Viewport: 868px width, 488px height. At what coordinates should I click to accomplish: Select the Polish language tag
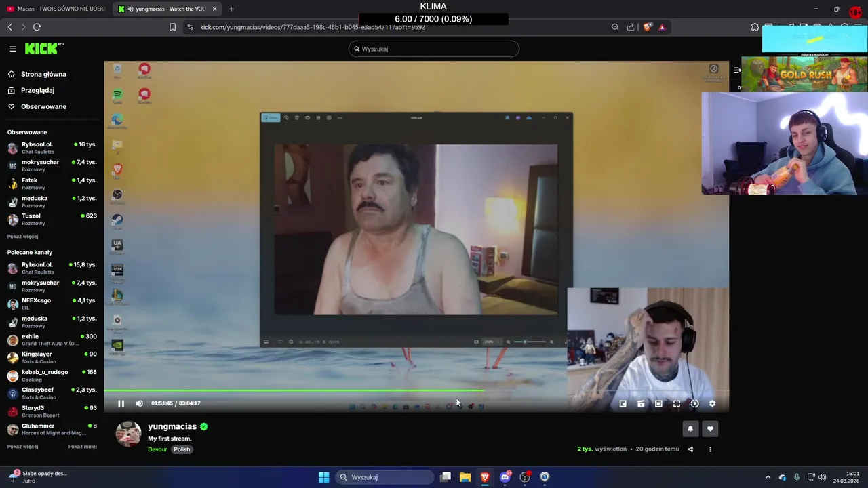click(x=182, y=449)
